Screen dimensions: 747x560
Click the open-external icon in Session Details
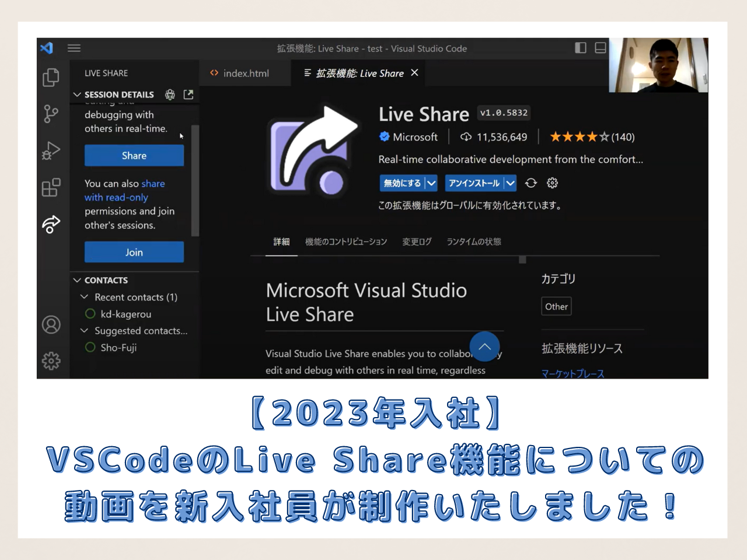coord(188,94)
